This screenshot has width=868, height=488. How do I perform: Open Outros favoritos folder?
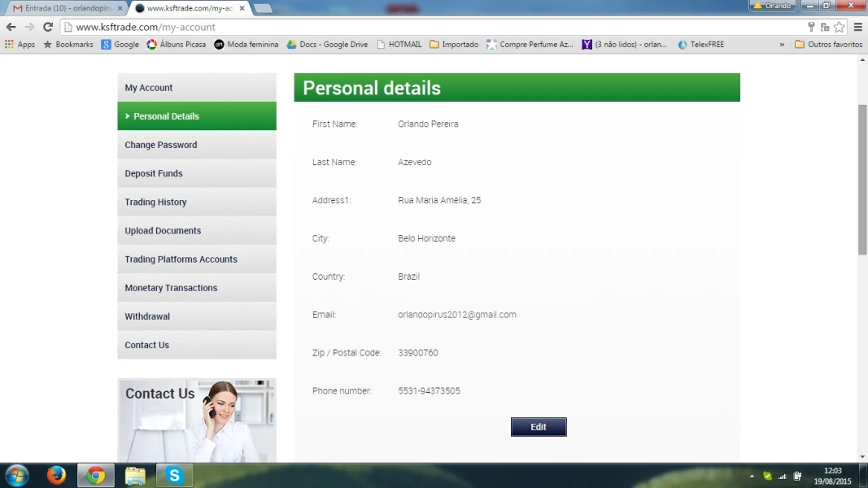pyautogui.click(x=829, y=44)
